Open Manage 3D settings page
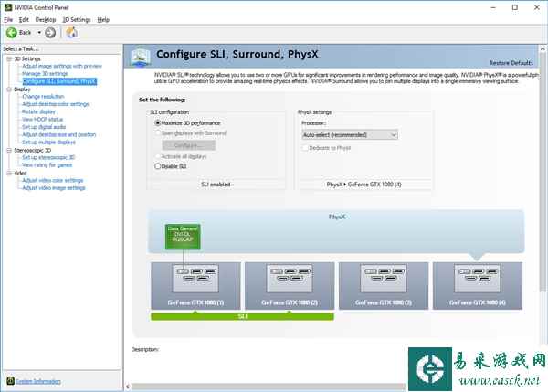This screenshot has height=392, width=548. (45, 74)
